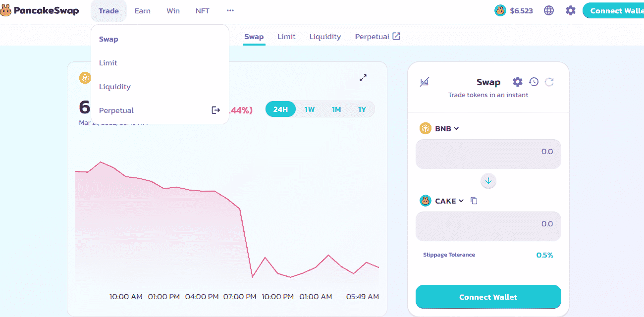The width and height of the screenshot is (644, 317).
Task: Click the BNB icon on chart header
Action: pyautogui.click(x=85, y=78)
